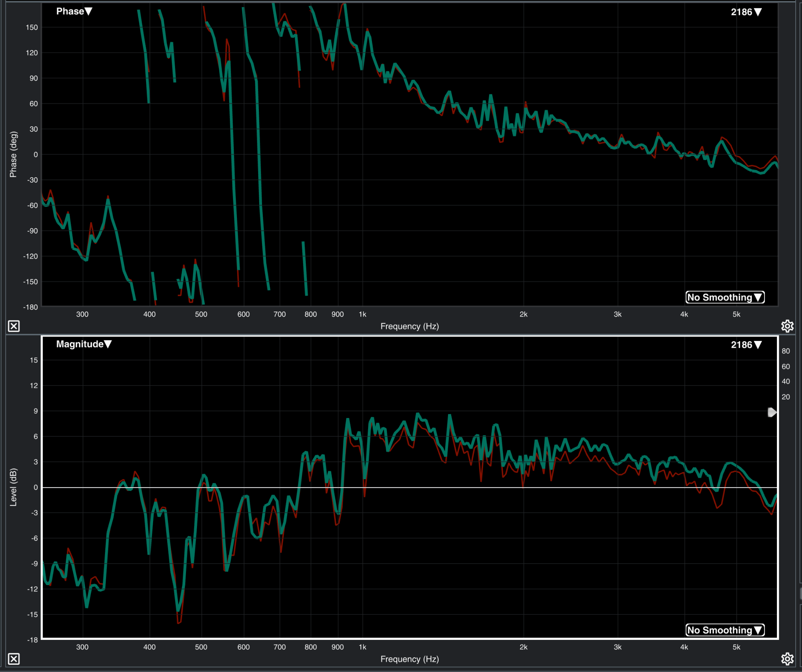Viewport: 802px width, 672px height.
Task: Click the 2k tick under Phase graph
Action: pyautogui.click(x=524, y=314)
